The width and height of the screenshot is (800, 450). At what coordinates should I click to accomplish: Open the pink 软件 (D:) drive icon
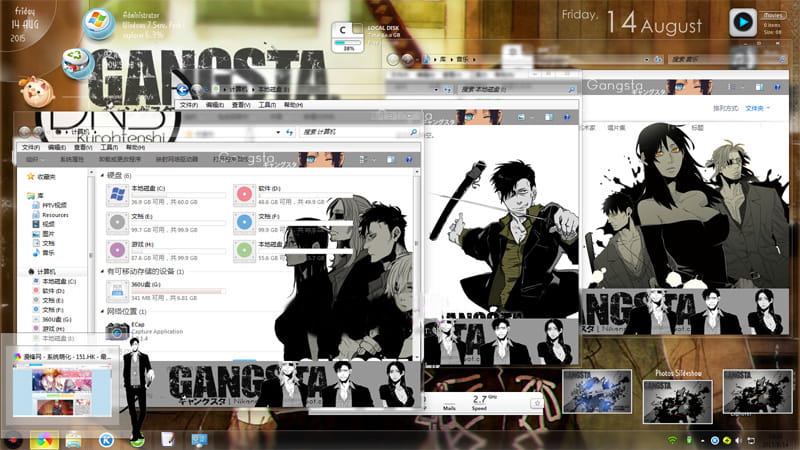coord(244,194)
